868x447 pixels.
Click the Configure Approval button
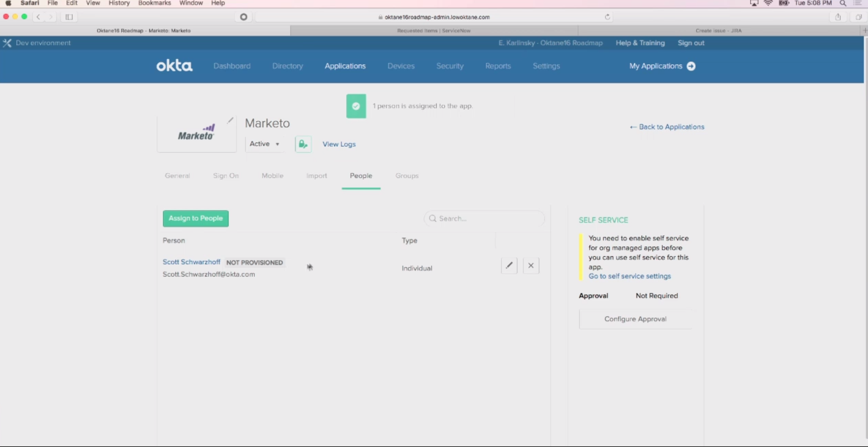[635, 319]
